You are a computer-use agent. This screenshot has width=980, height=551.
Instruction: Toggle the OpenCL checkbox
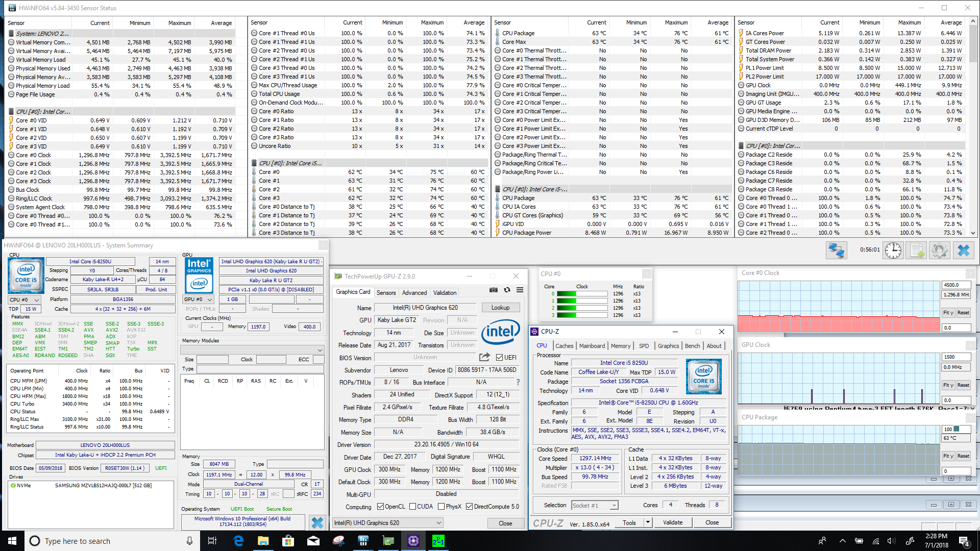380,507
